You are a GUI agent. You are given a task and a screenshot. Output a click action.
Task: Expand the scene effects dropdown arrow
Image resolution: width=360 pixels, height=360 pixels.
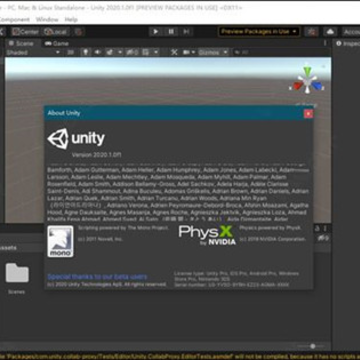click(x=119, y=52)
